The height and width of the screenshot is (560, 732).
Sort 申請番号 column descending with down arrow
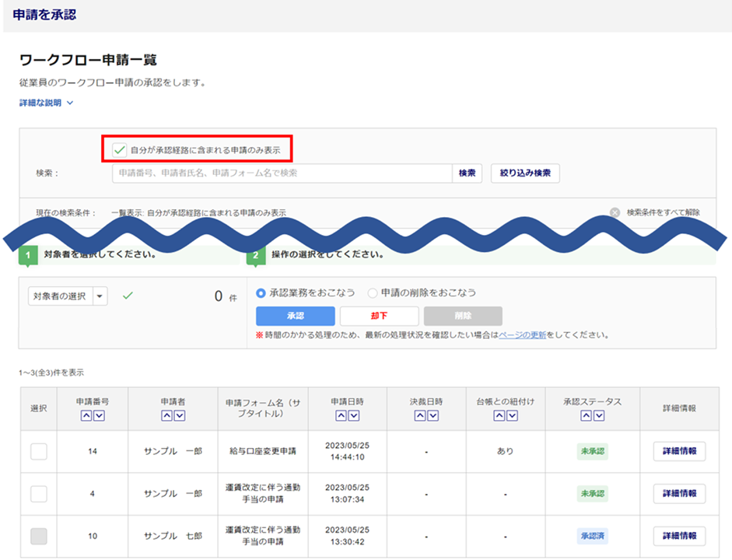click(x=99, y=416)
